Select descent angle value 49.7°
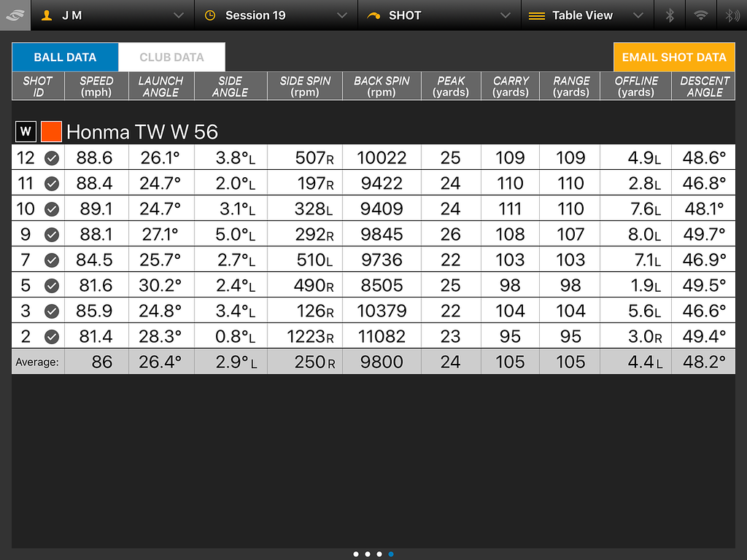This screenshot has width=747, height=560. [x=704, y=234]
